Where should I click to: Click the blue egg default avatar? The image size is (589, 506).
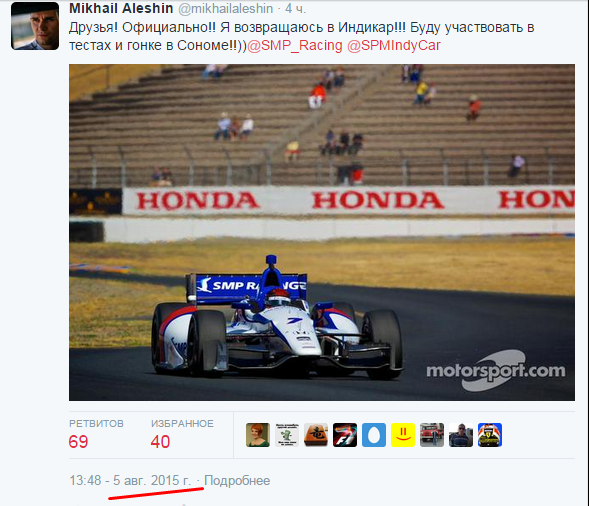point(374,435)
